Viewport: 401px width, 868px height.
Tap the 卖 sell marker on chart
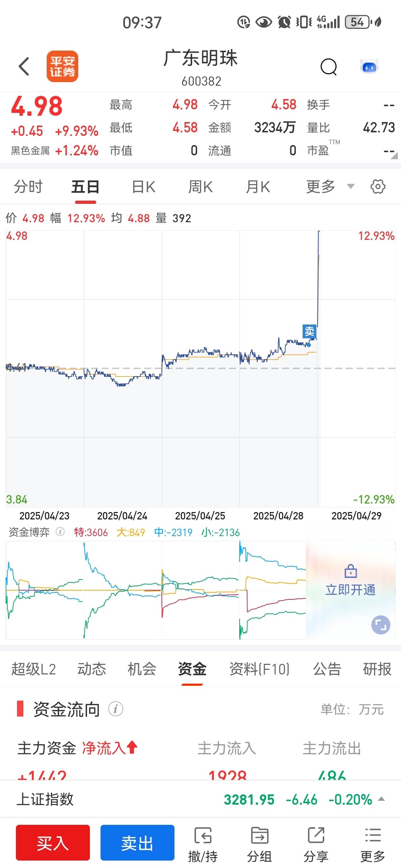click(x=309, y=332)
